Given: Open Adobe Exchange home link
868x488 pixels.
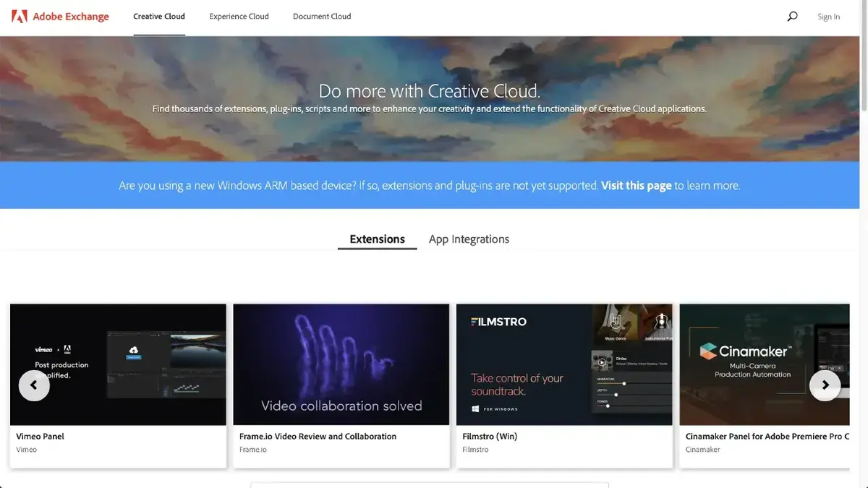Looking at the screenshot, I should [x=71, y=16].
